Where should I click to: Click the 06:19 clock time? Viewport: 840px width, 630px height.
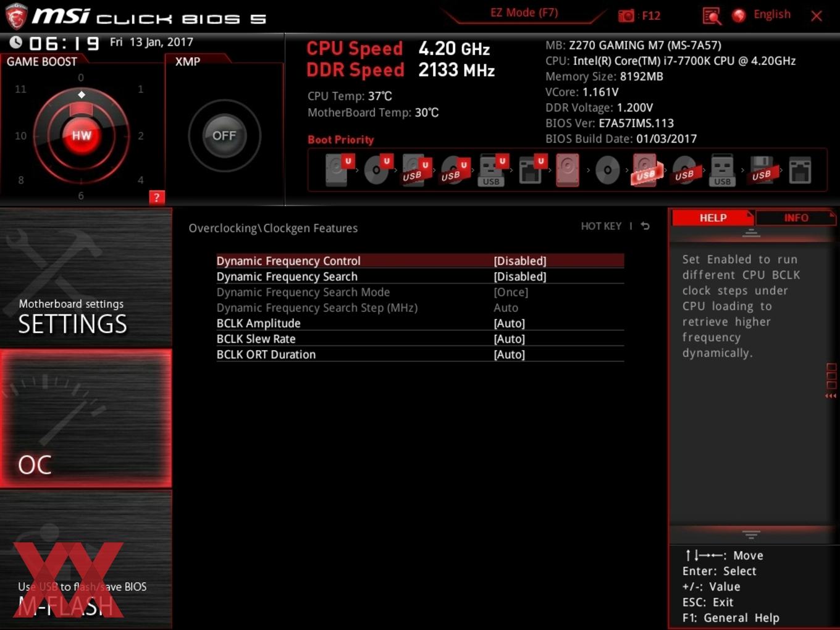[x=64, y=43]
